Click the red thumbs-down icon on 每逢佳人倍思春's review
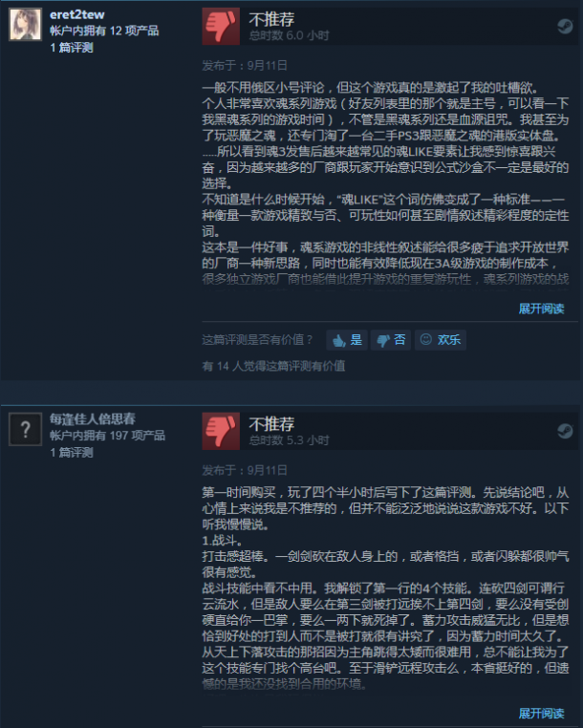This screenshot has height=728, width=583. tap(221, 431)
